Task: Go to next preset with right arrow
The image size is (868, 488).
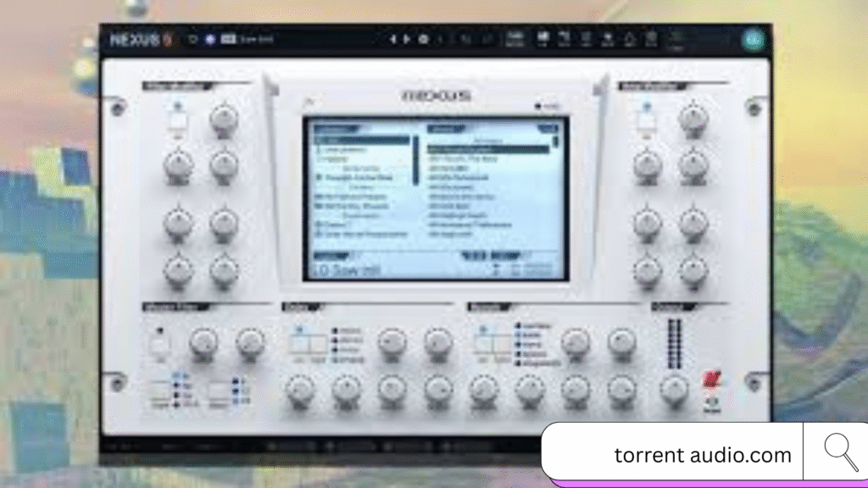Action: pyautogui.click(x=407, y=39)
